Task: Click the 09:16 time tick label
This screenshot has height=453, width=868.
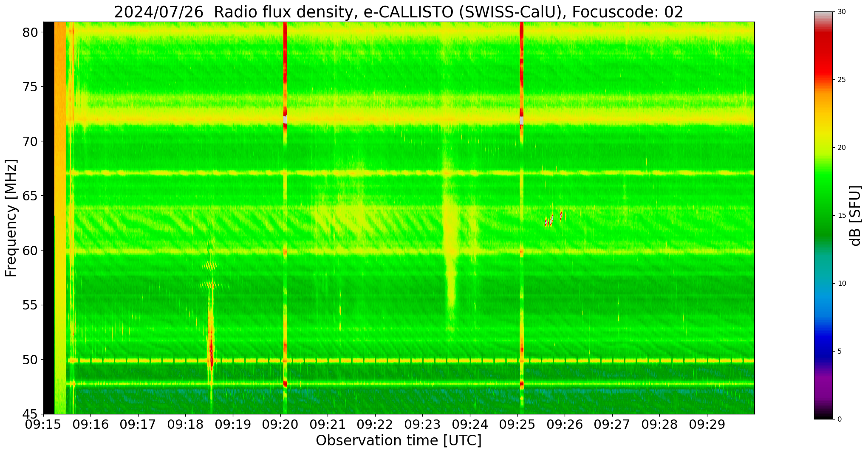Action: [90, 424]
